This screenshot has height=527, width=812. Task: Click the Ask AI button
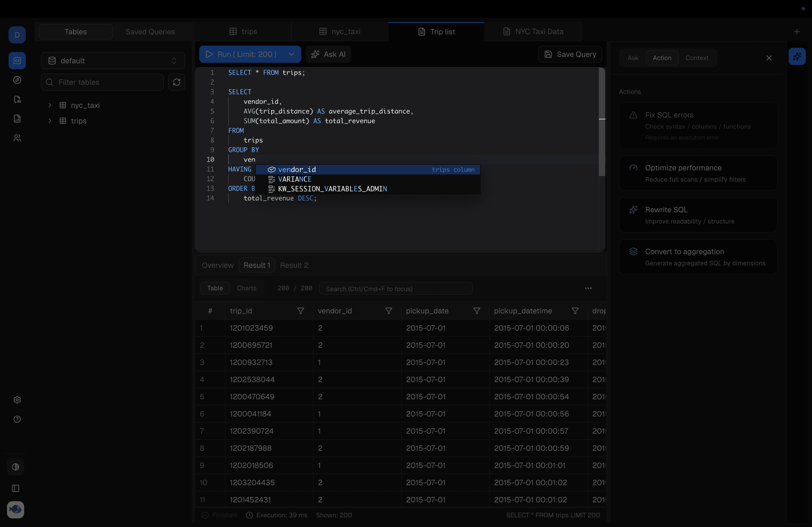(328, 54)
